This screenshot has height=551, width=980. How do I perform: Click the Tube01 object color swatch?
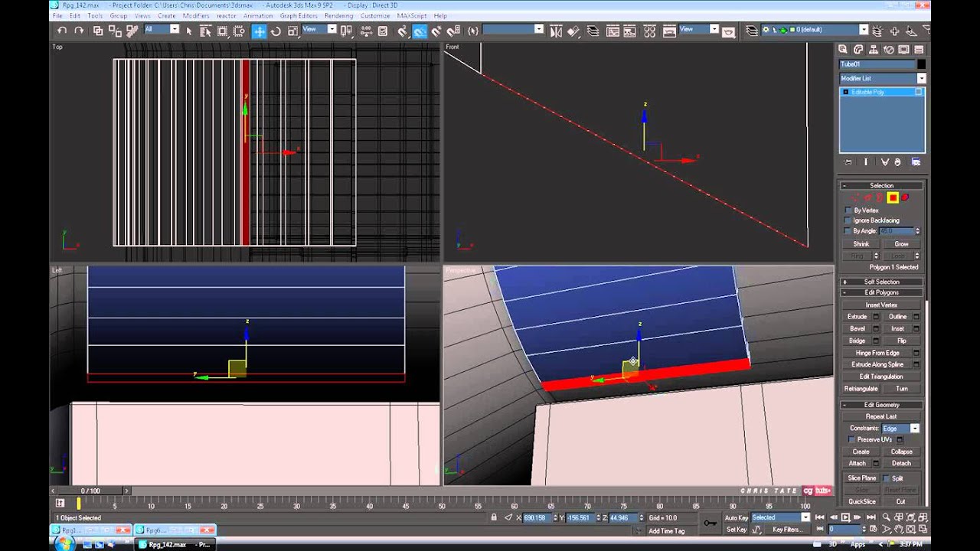point(921,64)
